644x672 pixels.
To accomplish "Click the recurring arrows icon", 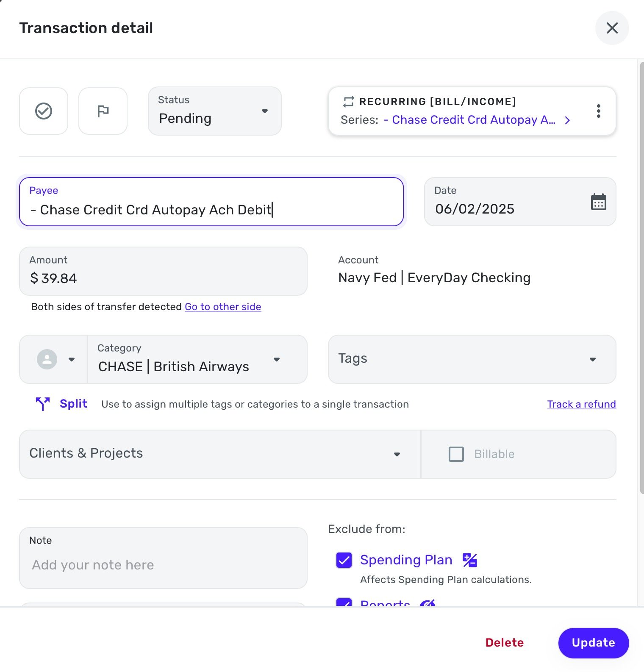I will pyautogui.click(x=348, y=102).
